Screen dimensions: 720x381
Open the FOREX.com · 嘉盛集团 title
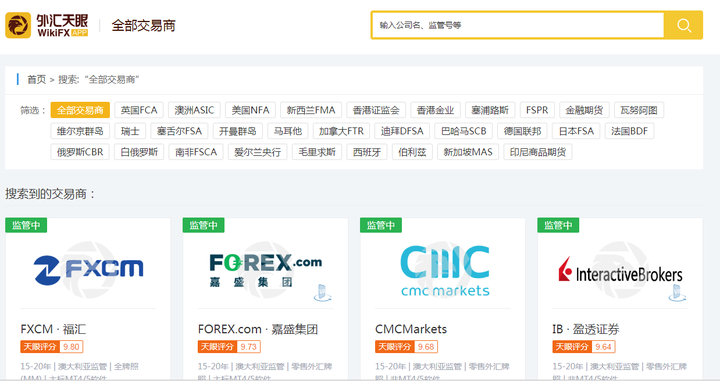point(258,329)
